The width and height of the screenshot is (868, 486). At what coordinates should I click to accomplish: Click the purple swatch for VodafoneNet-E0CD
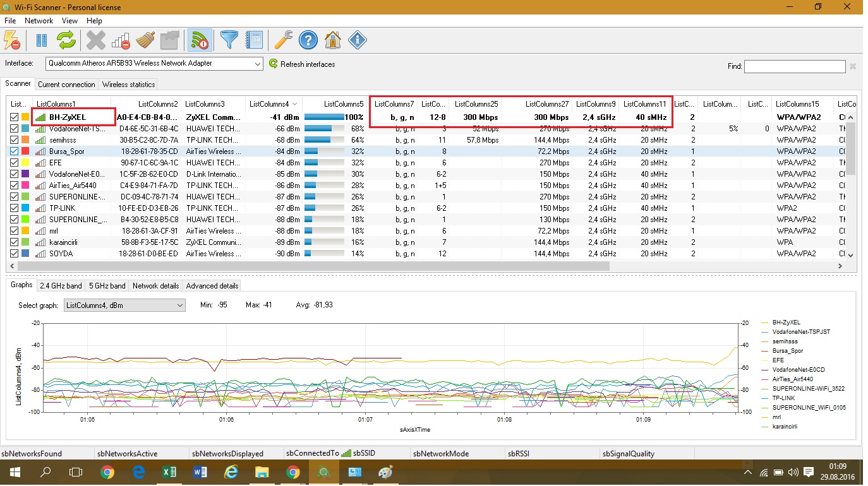(x=25, y=174)
